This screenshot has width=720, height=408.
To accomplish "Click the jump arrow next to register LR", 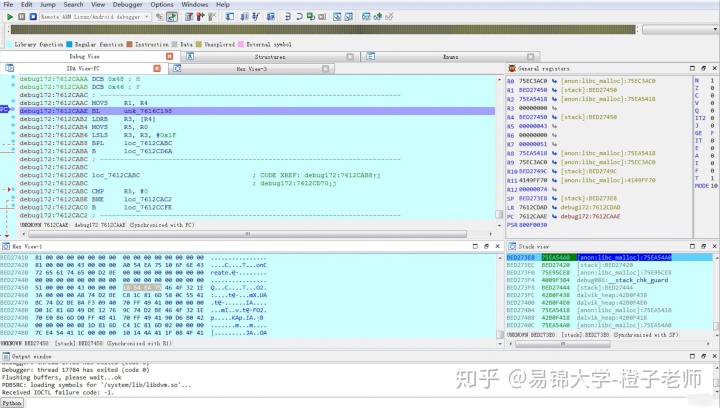I will pyautogui.click(x=554, y=207).
